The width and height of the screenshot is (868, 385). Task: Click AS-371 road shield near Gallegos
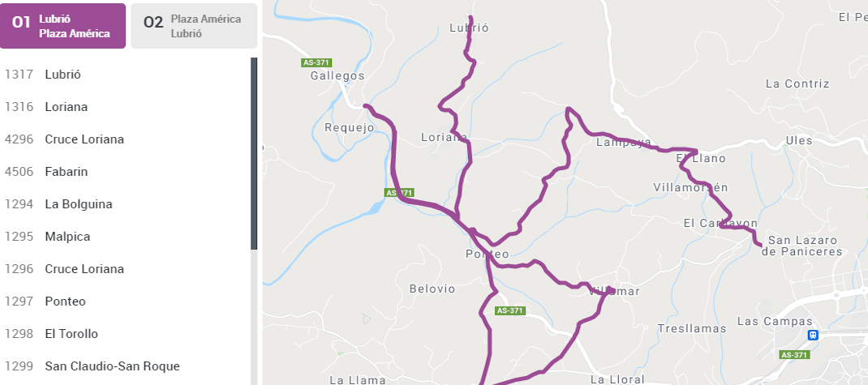click(x=316, y=62)
